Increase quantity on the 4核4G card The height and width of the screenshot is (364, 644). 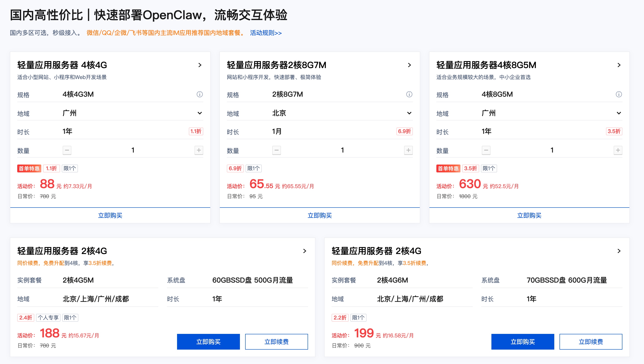coord(199,150)
